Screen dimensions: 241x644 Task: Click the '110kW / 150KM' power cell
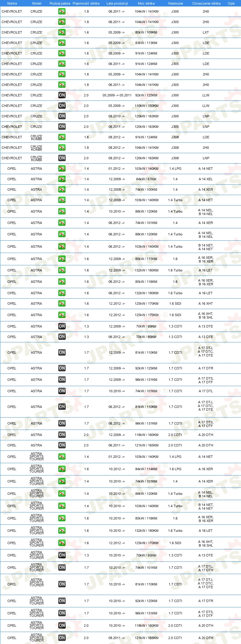click(146, 106)
